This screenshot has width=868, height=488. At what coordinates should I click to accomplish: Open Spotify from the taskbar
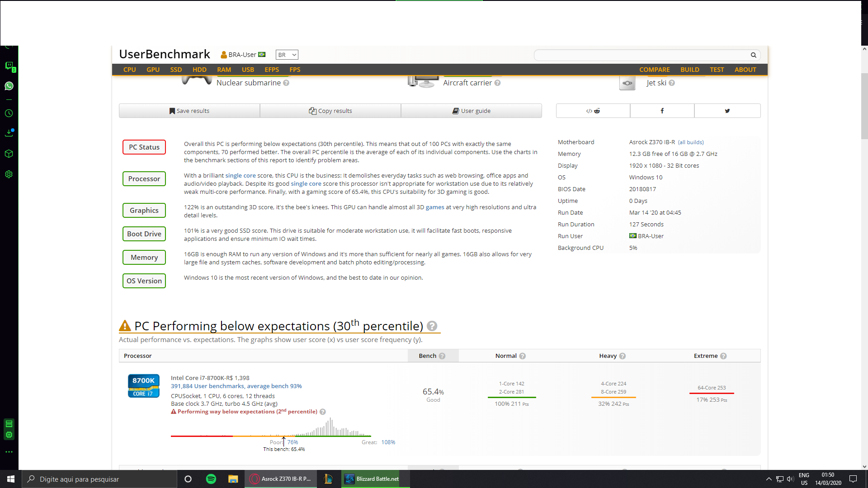click(211, 479)
